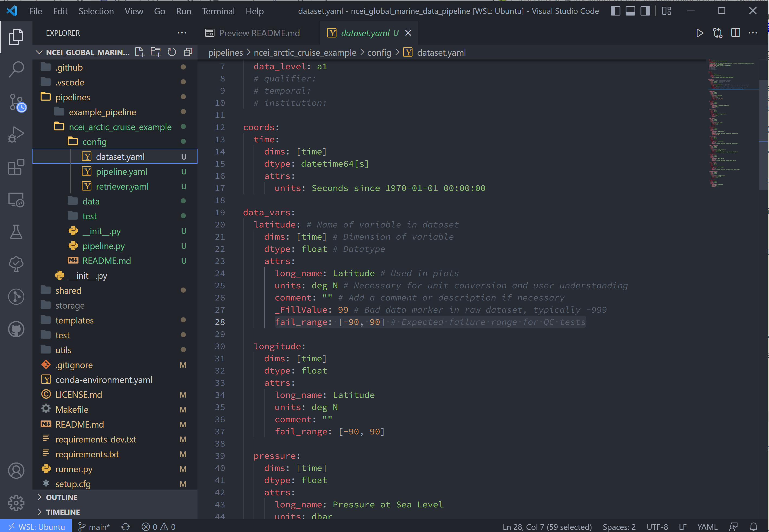Open retriever.yaml in the explorer
This screenshot has height=532, width=769.
115,186
